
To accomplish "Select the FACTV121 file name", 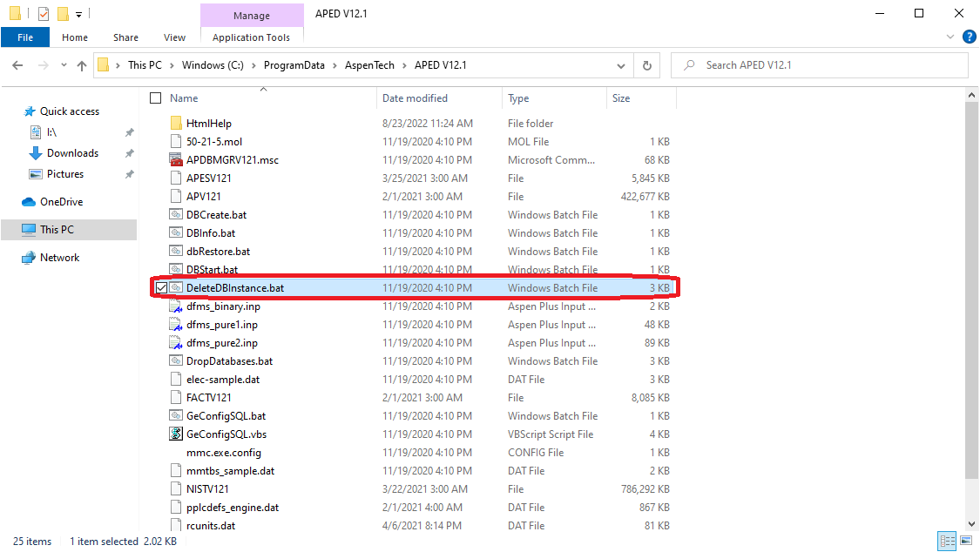I will point(209,398).
